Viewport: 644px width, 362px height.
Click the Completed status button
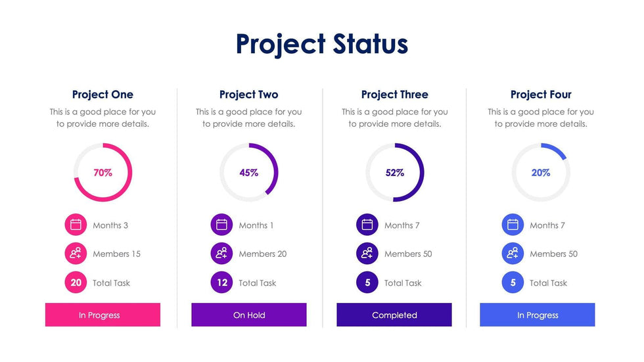[394, 315]
